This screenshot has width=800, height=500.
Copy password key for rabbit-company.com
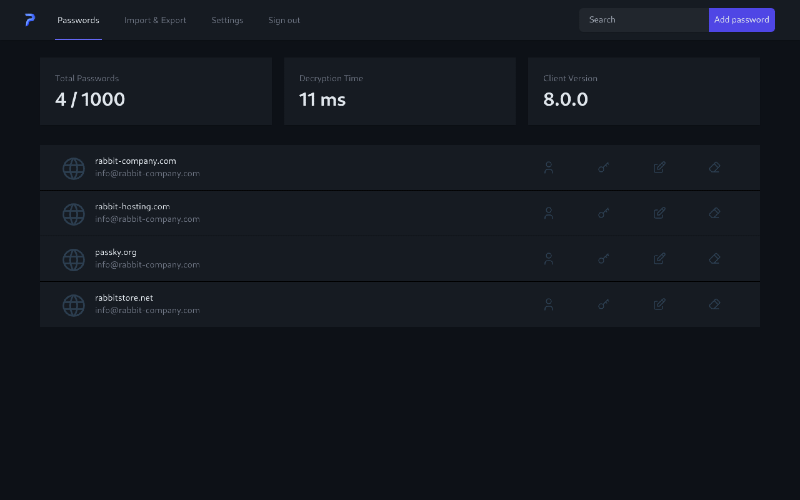point(604,167)
